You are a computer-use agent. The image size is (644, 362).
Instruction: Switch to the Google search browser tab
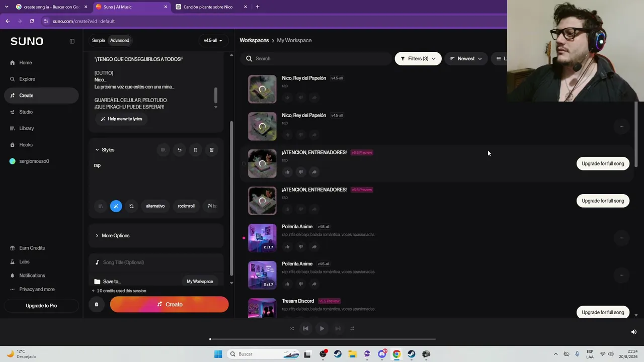click(51, 7)
